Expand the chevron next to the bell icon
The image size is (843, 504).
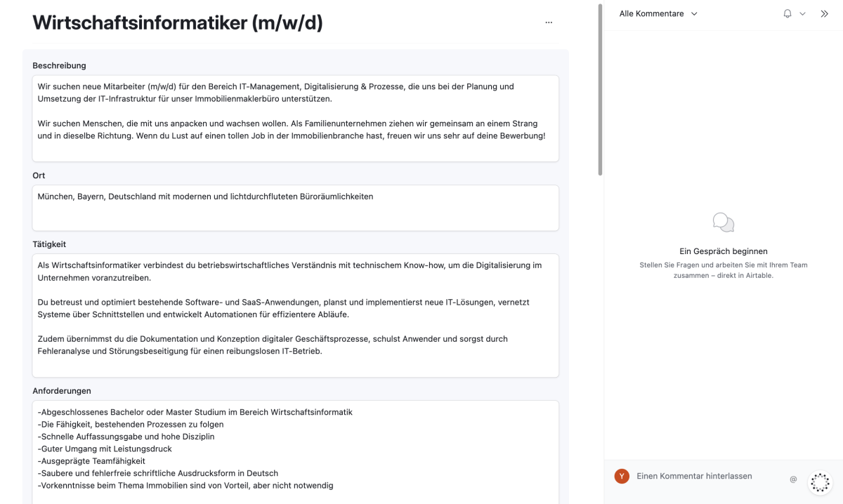(802, 13)
